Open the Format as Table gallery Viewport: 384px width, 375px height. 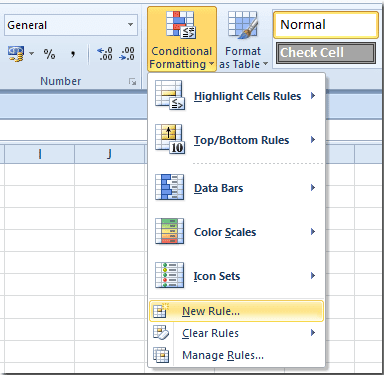(243, 39)
